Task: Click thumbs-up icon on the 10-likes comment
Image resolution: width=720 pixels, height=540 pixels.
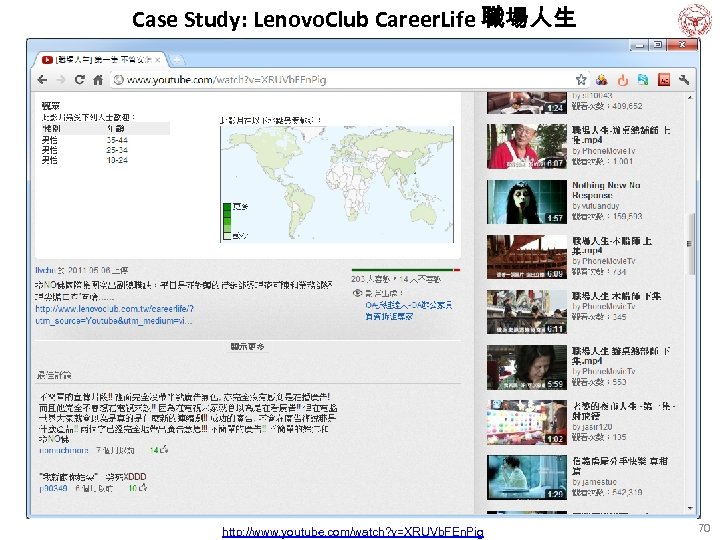Action: (143, 488)
